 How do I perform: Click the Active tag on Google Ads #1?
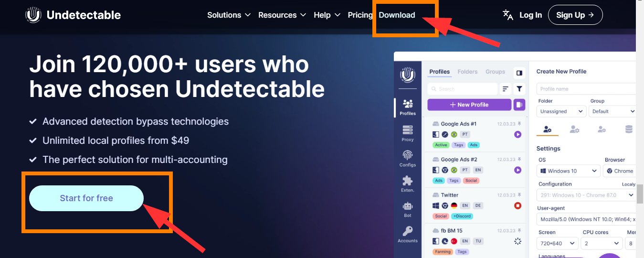pos(441,145)
